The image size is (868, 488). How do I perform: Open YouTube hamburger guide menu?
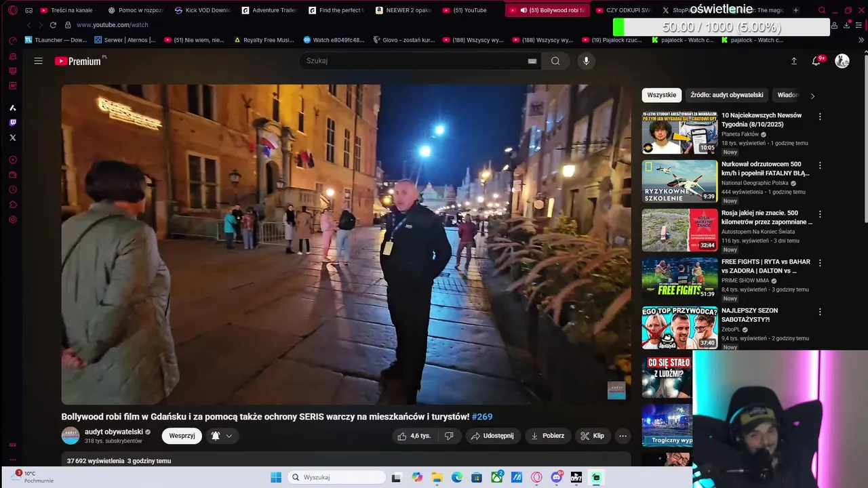[x=39, y=61]
